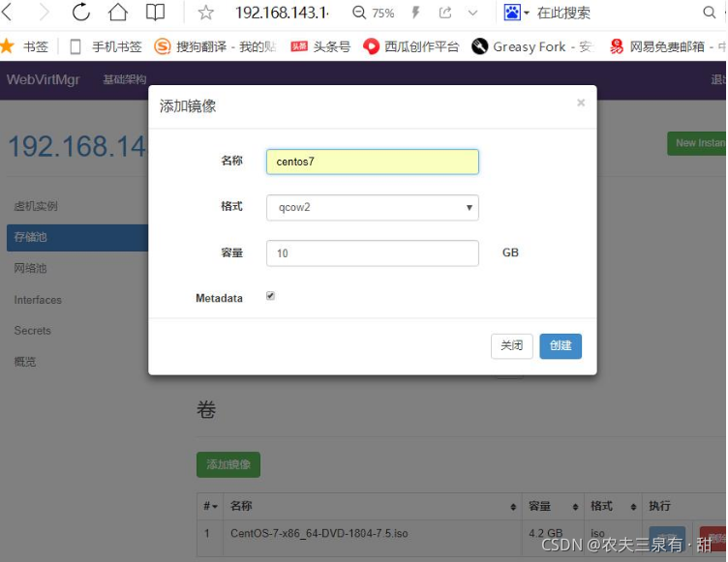Click the 容量 field showing 10
Image resolution: width=728 pixels, height=562 pixels.
pyautogui.click(x=373, y=252)
